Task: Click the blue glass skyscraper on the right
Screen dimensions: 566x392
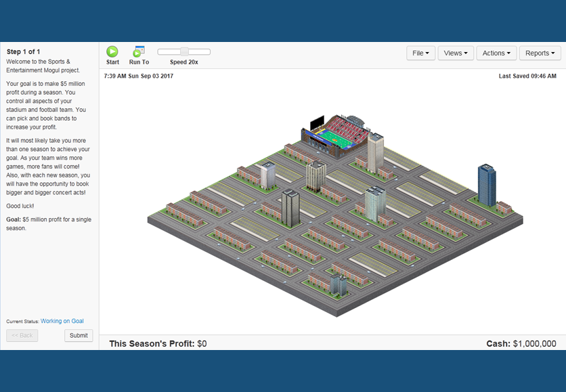Action: point(486,184)
